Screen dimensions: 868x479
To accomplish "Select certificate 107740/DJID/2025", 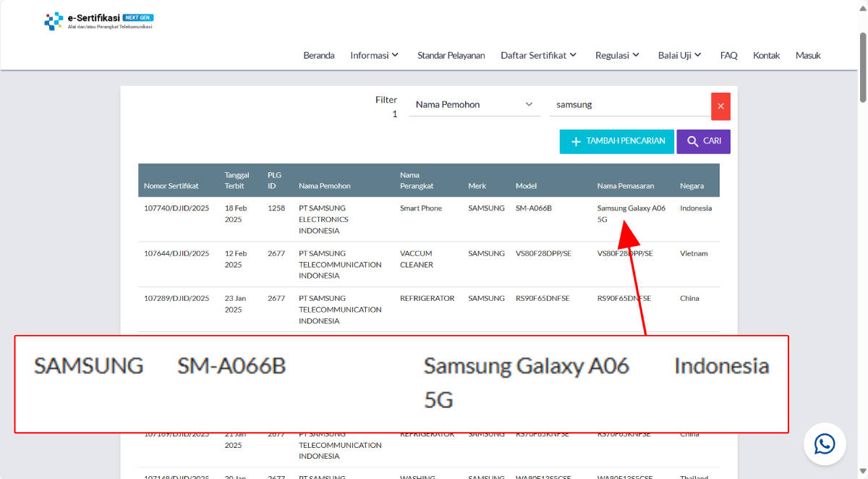I will click(x=176, y=208).
